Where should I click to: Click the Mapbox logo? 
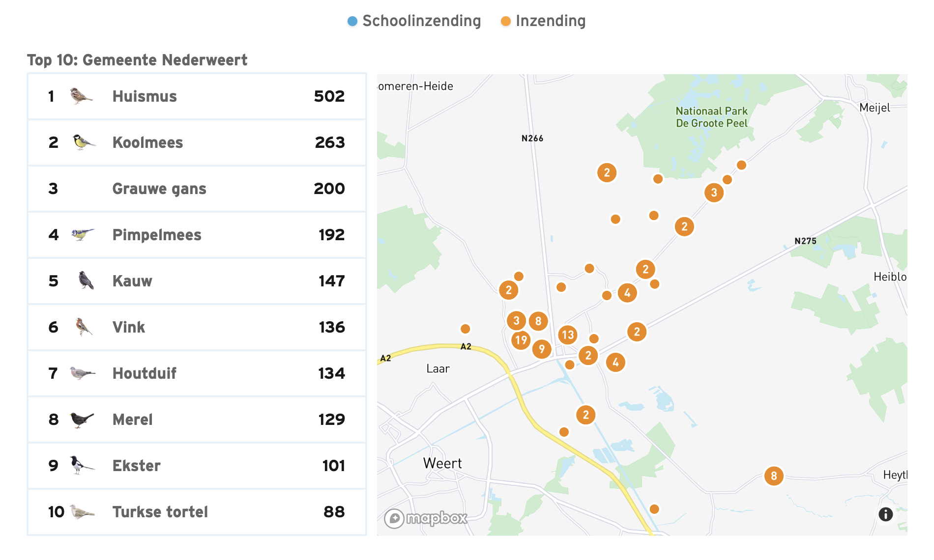pyautogui.click(x=426, y=518)
